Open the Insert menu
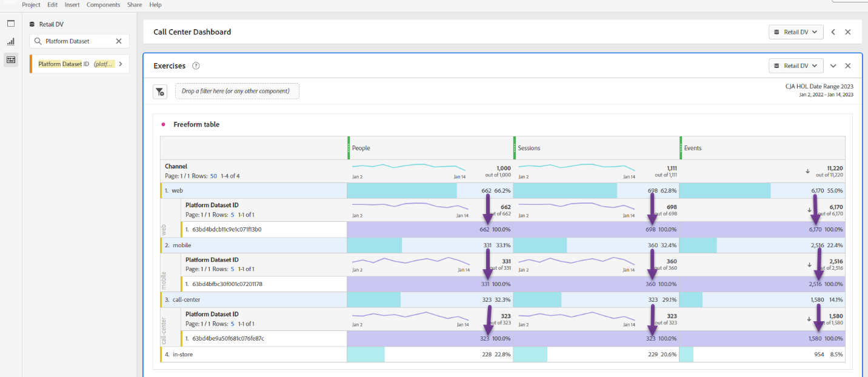The width and height of the screenshot is (868, 377). click(x=72, y=5)
